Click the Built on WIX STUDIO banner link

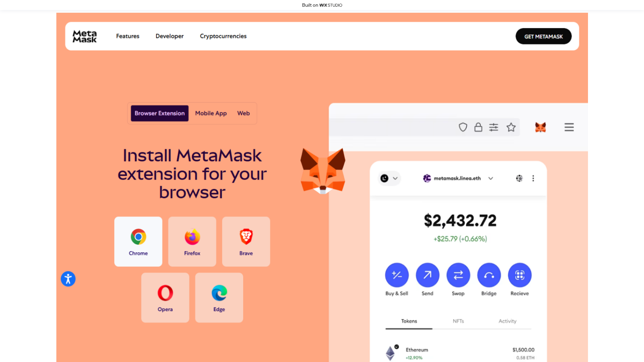322,5
